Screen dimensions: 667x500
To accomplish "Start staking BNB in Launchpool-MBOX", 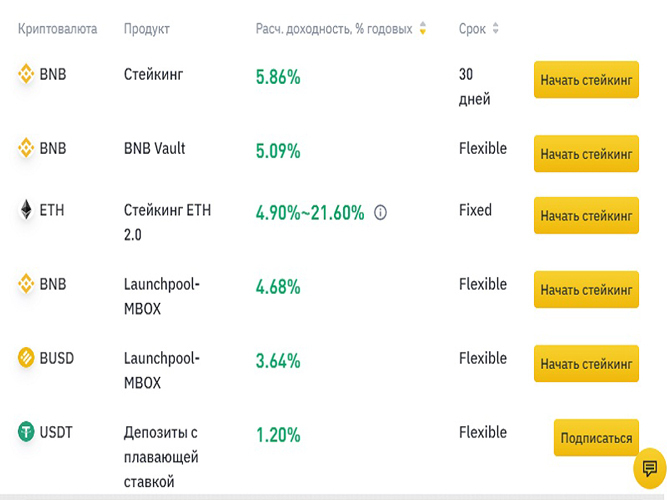I will (x=586, y=289).
